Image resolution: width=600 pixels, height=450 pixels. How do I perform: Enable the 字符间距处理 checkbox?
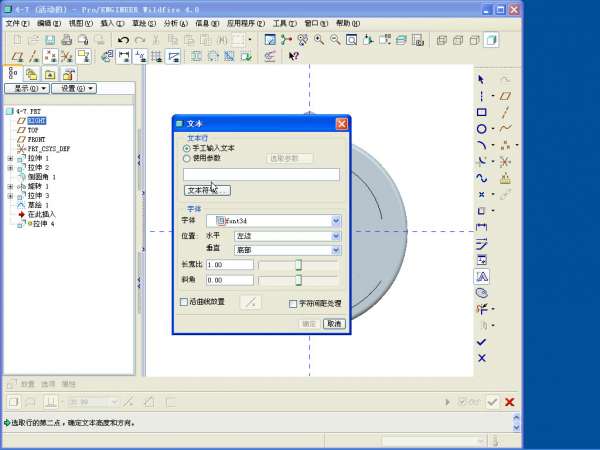[293, 303]
